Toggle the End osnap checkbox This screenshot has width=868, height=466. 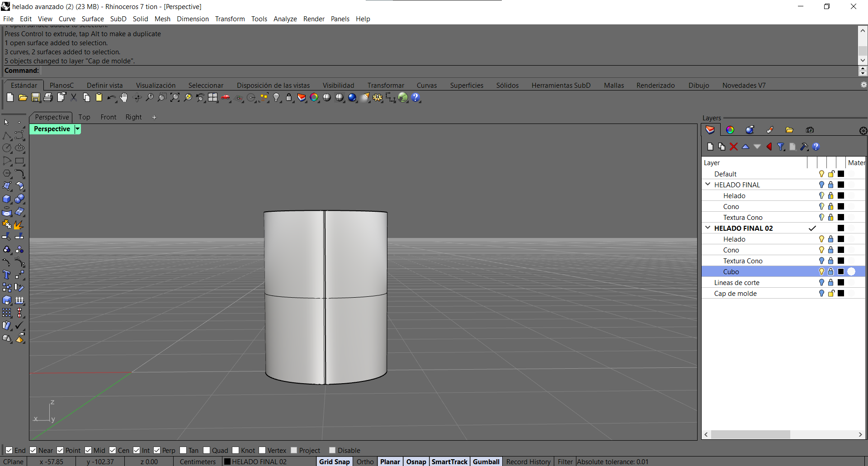[x=9, y=450]
